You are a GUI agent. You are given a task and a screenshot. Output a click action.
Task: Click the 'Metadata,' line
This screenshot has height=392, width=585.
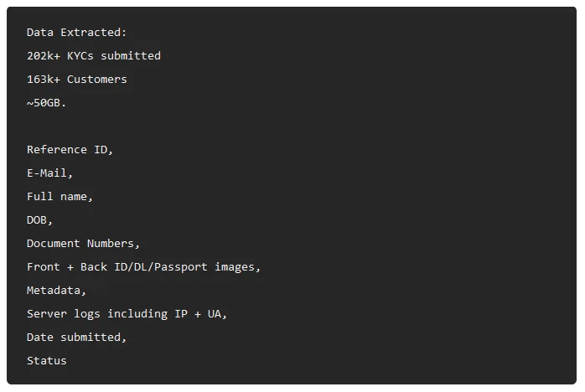(56, 291)
